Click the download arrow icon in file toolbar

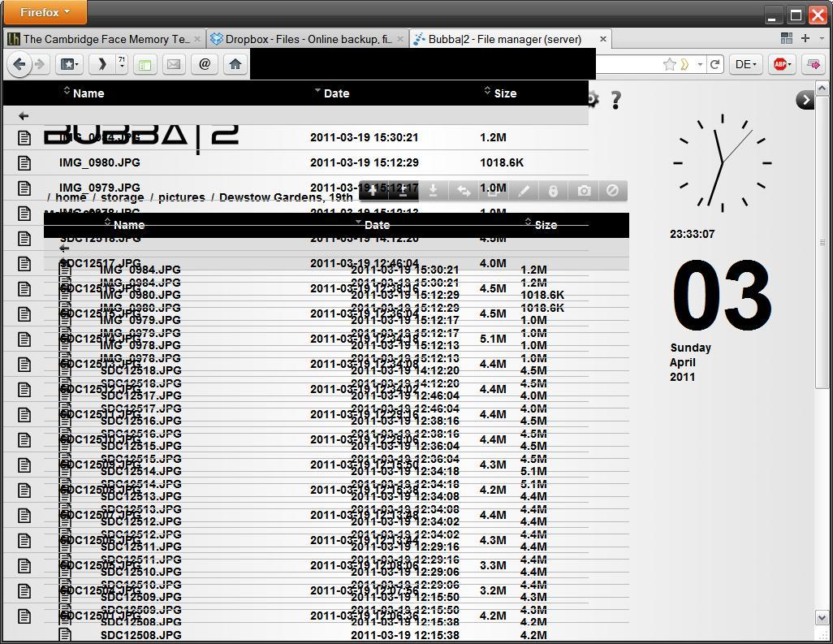pos(434,191)
